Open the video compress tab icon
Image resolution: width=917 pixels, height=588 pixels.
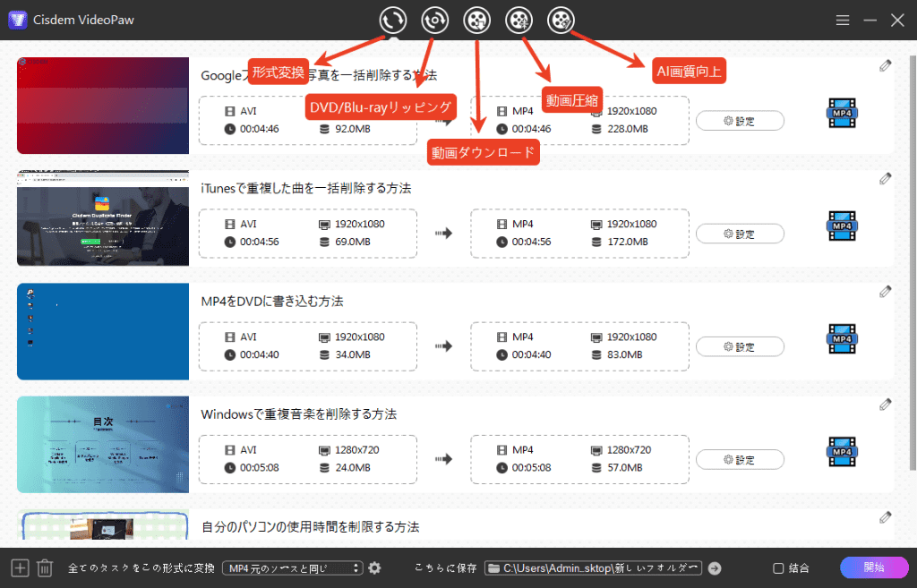pos(518,20)
